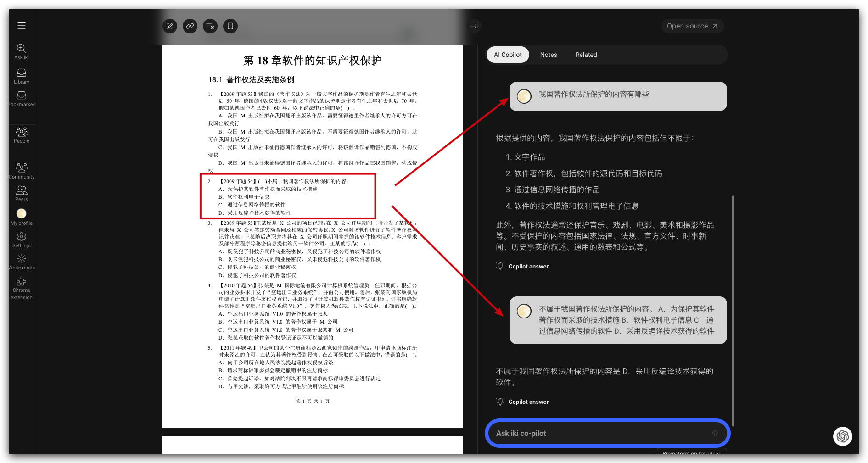The height and width of the screenshot is (463, 868).
Task: Click avatar in the second user question bubble
Action: (524, 311)
